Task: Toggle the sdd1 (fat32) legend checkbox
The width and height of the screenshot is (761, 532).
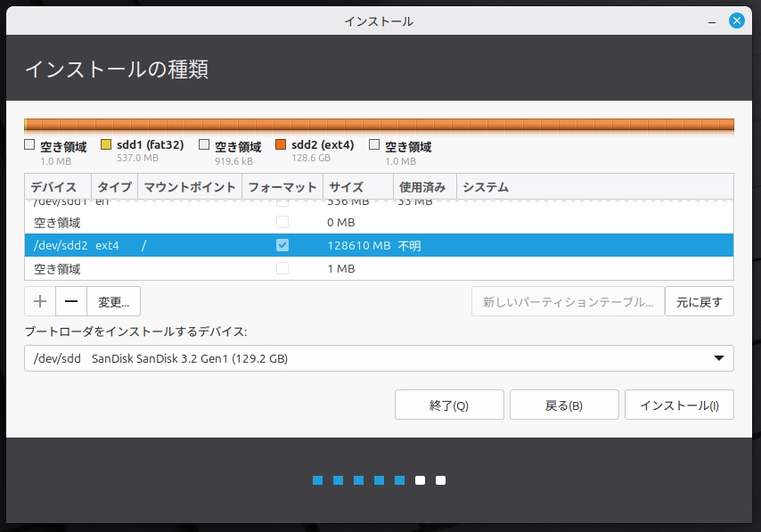Action: 105,145
